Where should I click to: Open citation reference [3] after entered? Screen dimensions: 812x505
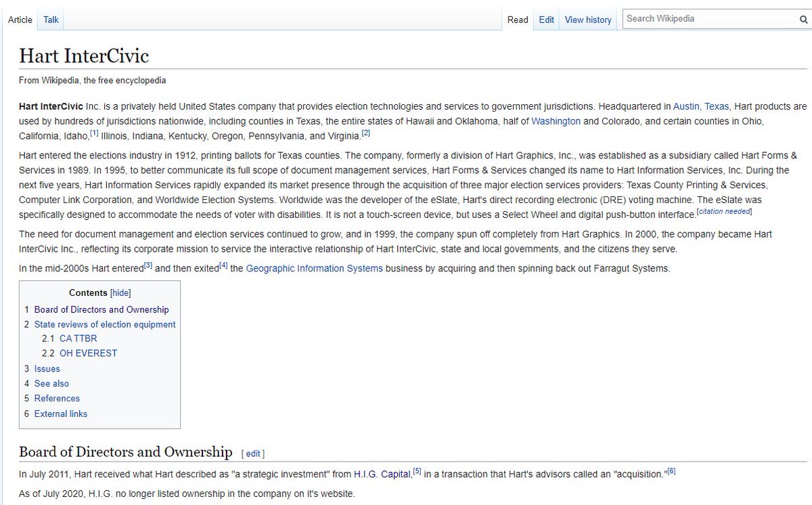148,265
